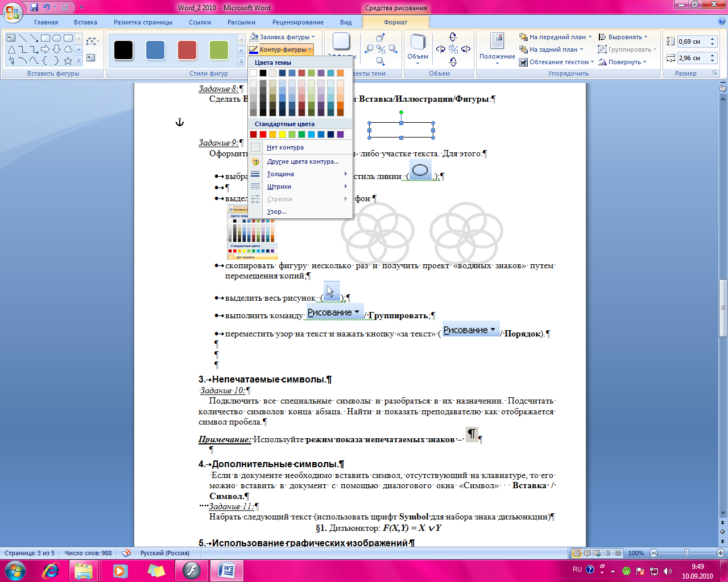Select the text box shape in the shapes gallery
Screen dimensions: 728x582
[x=11, y=38]
